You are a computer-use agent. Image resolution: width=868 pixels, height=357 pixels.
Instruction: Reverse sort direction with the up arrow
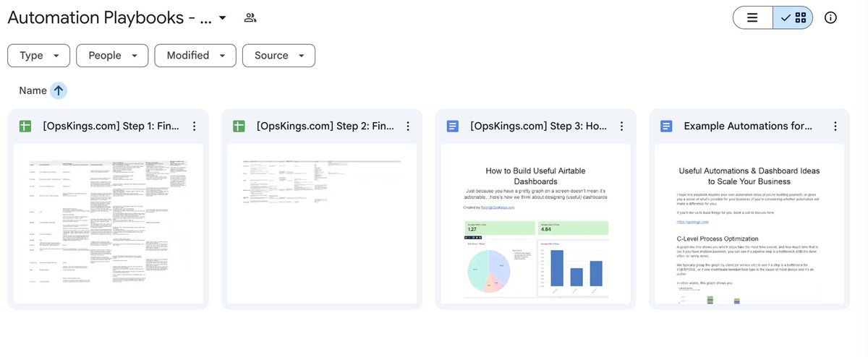click(59, 90)
